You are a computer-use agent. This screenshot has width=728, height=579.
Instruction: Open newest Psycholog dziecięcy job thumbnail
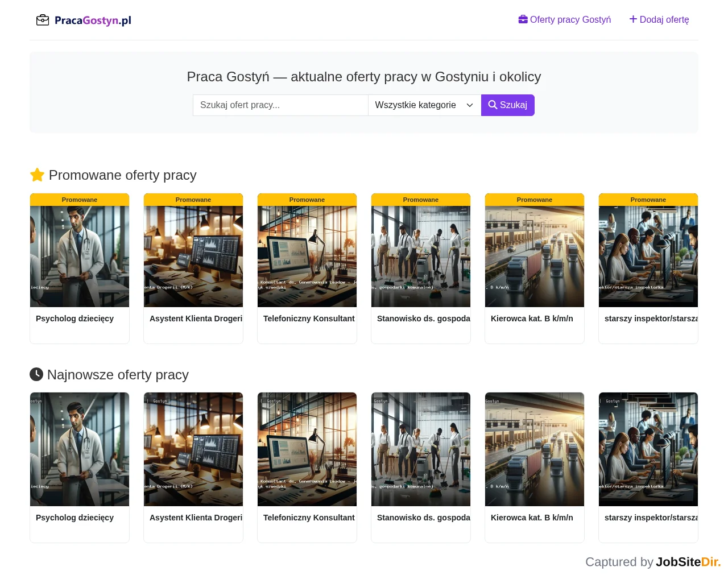tap(80, 449)
